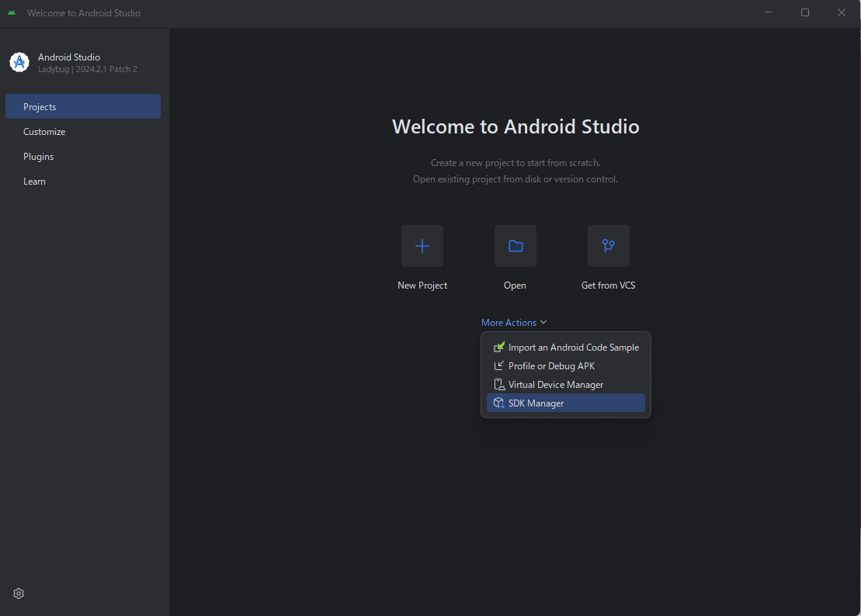Select SDK Manager from the menu

point(565,403)
